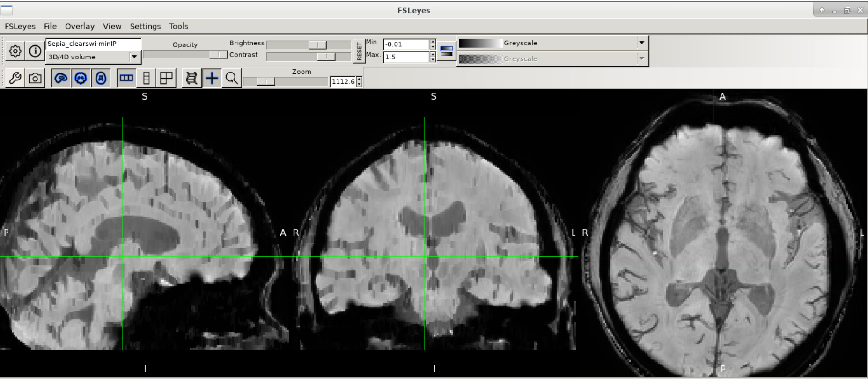Toggle negative colour map button
The width and height of the screenshot is (868, 379).
(447, 51)
